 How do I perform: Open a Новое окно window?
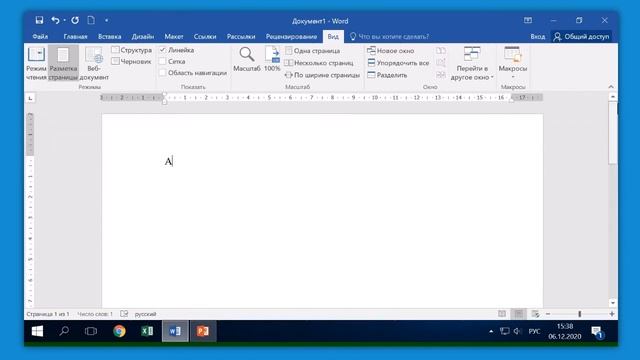click(x=391, y=51)
